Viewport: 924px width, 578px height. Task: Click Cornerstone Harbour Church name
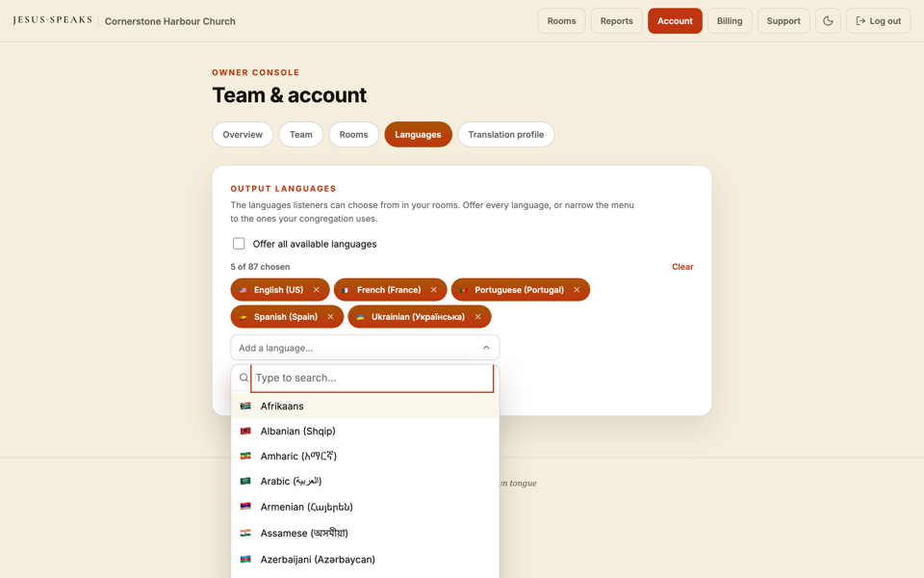click(x=169, y=21)
